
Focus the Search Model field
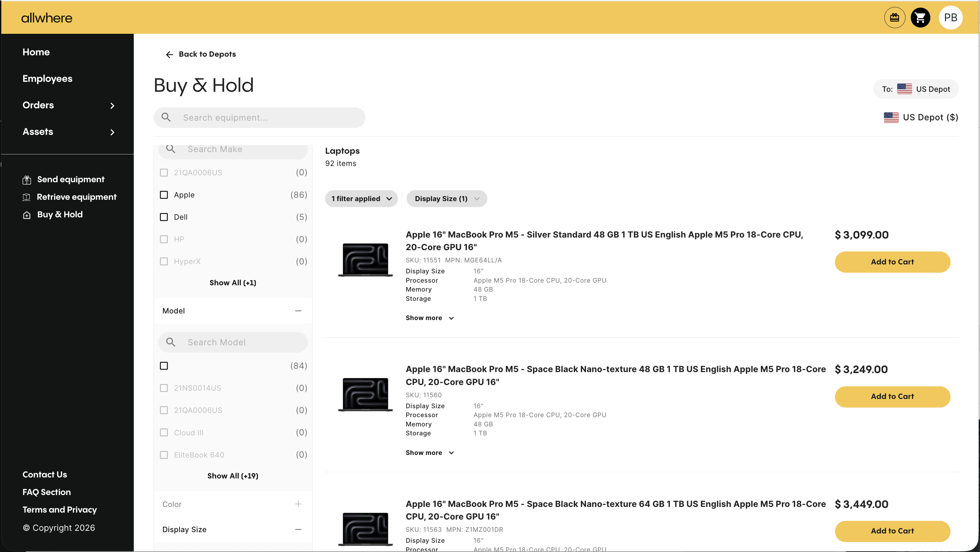[233, 342]
